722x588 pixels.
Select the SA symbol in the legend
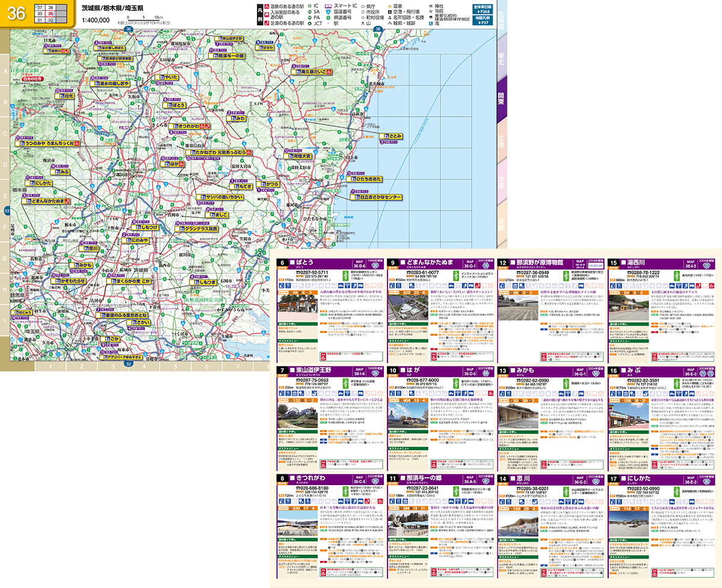[x=309, y=11]
